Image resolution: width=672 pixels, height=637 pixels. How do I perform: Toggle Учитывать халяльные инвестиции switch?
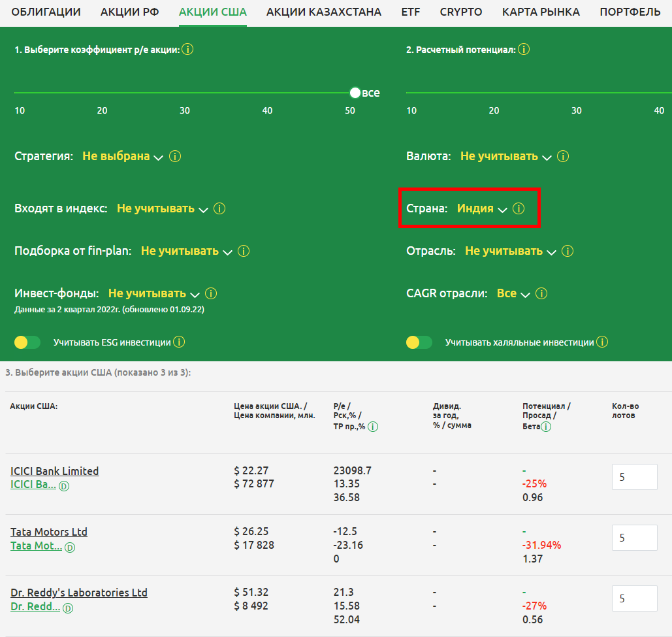419,342
